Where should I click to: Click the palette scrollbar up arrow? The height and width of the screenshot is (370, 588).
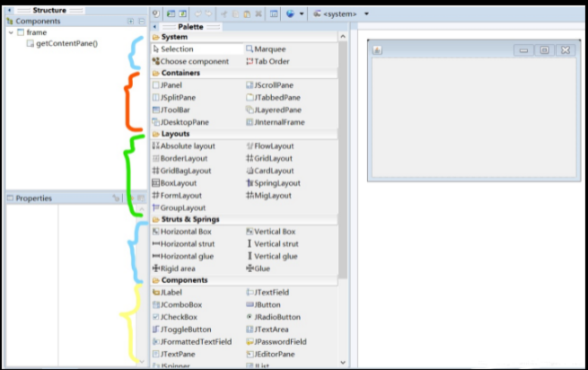pos(343,37)
